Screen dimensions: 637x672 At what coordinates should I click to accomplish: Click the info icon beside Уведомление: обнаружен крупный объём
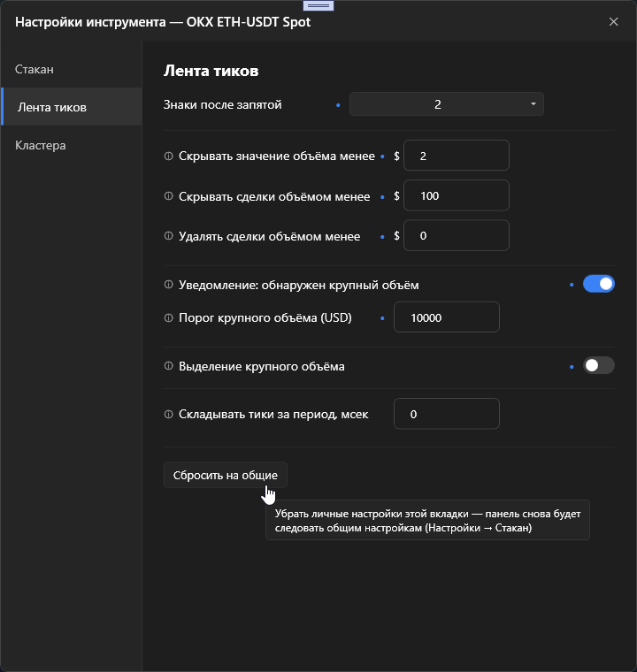(x=169, y=285)
